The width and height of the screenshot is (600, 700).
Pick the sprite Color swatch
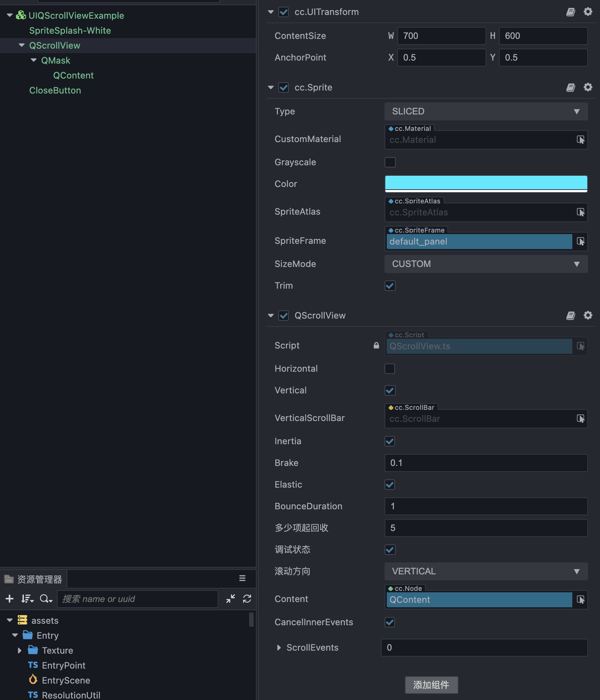486,183
